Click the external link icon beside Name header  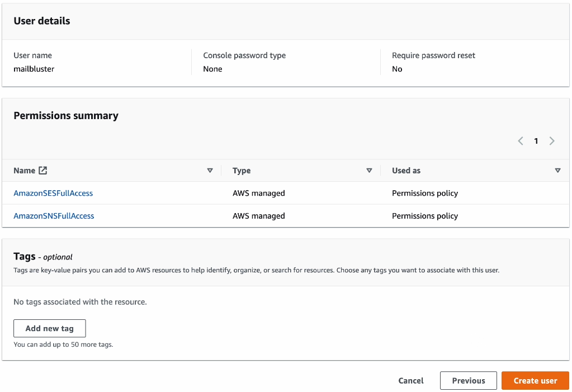point(42,170)
